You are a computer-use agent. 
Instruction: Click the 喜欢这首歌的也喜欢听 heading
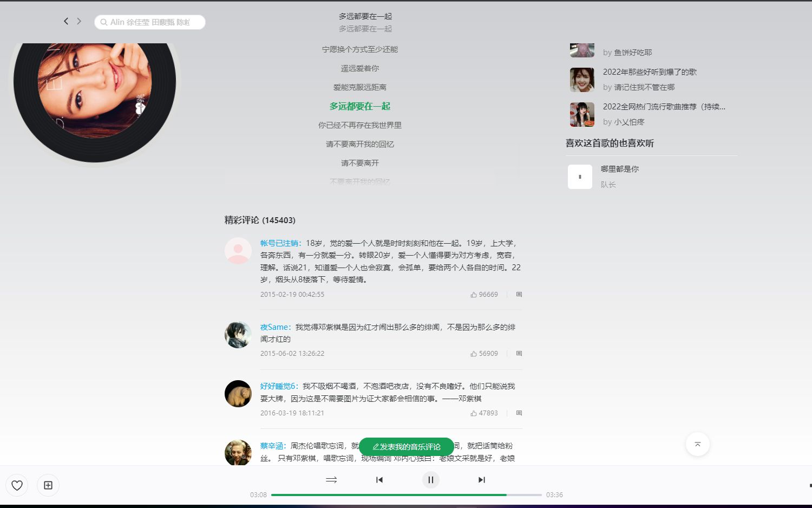pos(610,143)
